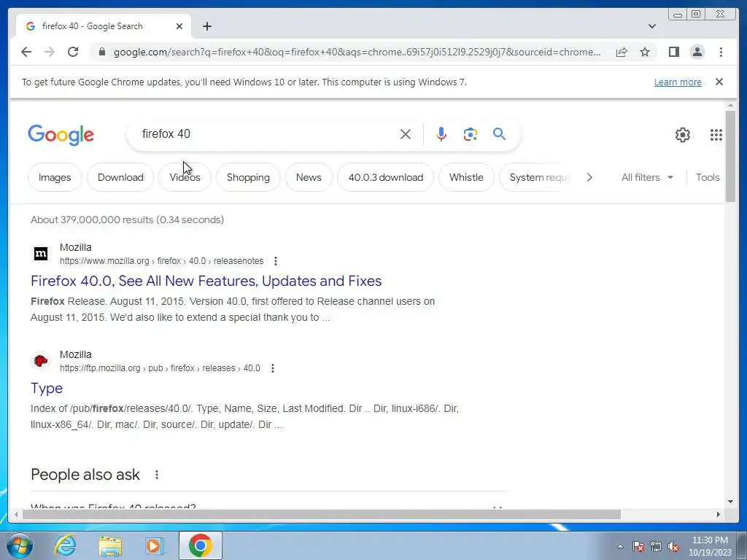This screenshot has width=747, height=560.
Task: Open the Type ftp.mozilla.org result
Action: pyautogui.click(x=47, y=388)
